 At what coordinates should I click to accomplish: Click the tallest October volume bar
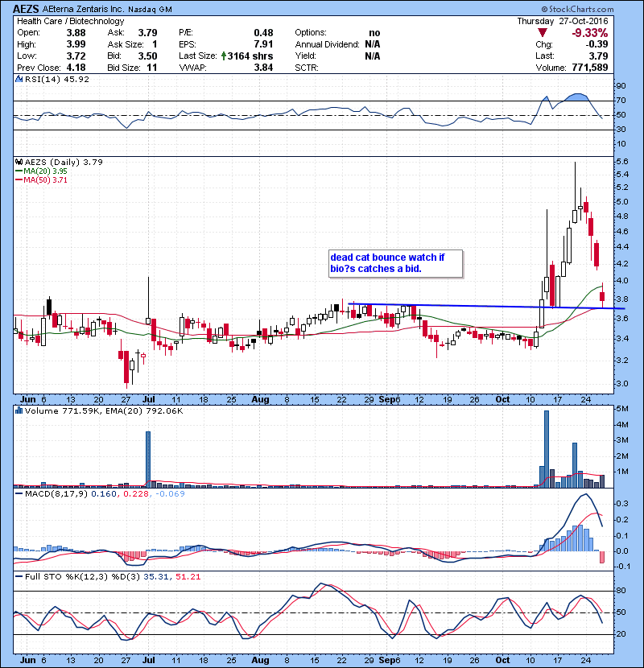coord(547,448)
